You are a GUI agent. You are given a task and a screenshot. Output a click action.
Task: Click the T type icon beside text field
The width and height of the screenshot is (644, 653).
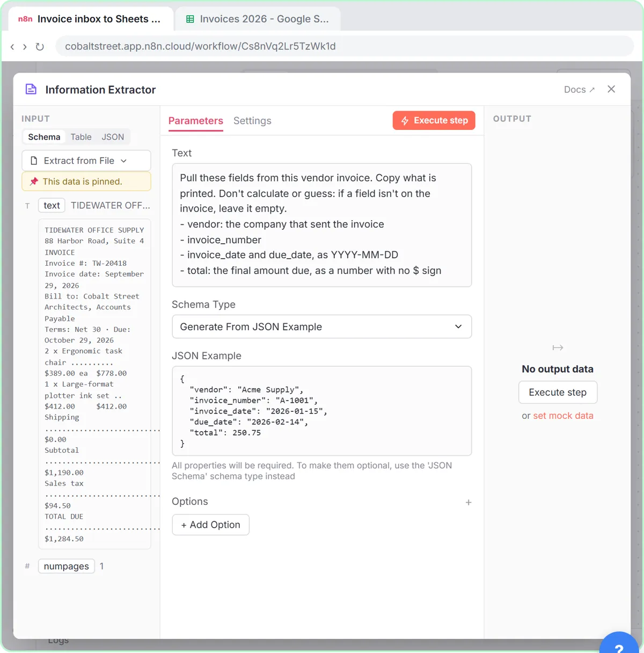click(x=27, y=206)
